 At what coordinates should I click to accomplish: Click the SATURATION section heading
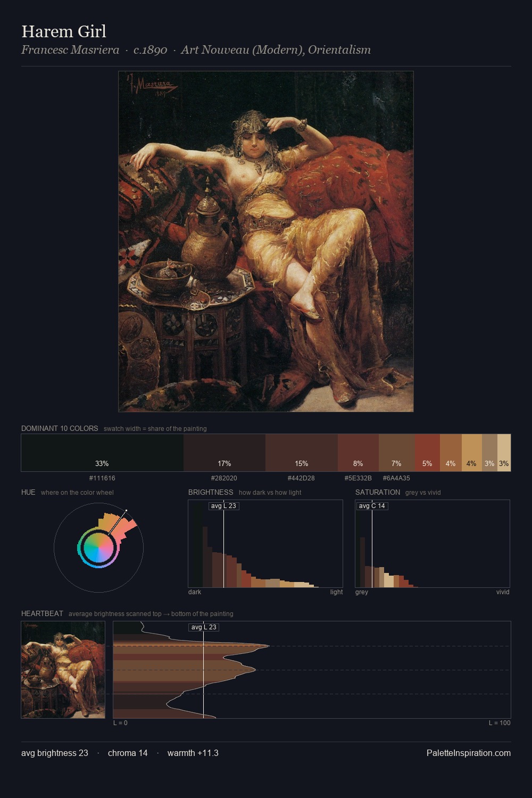point(378,492)
